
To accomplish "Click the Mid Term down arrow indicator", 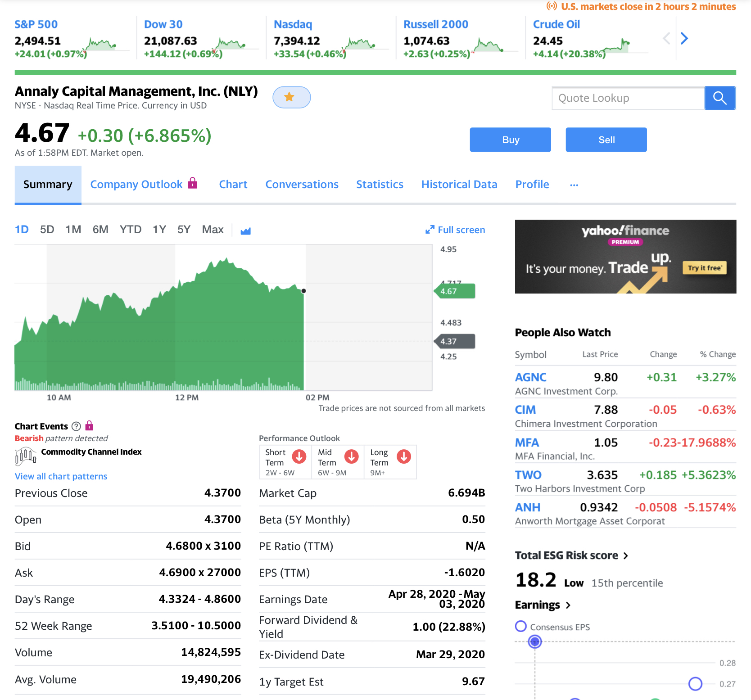I will (x=352, y=456).
